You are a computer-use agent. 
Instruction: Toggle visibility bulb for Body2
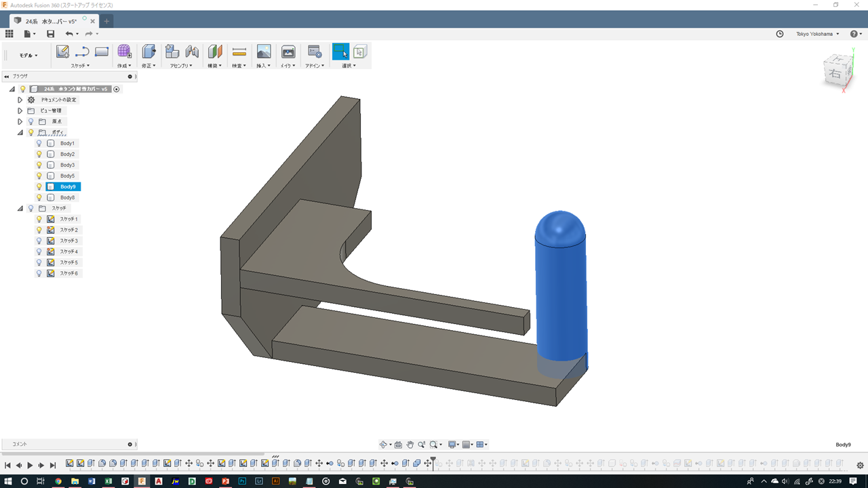(x=39, y=155)
